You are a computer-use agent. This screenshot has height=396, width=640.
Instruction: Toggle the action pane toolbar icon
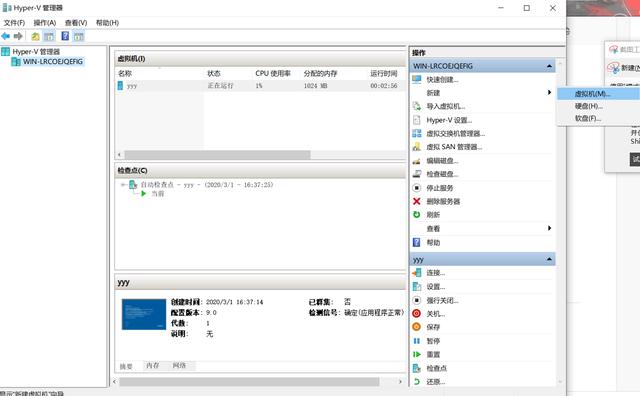coord(79,36)
